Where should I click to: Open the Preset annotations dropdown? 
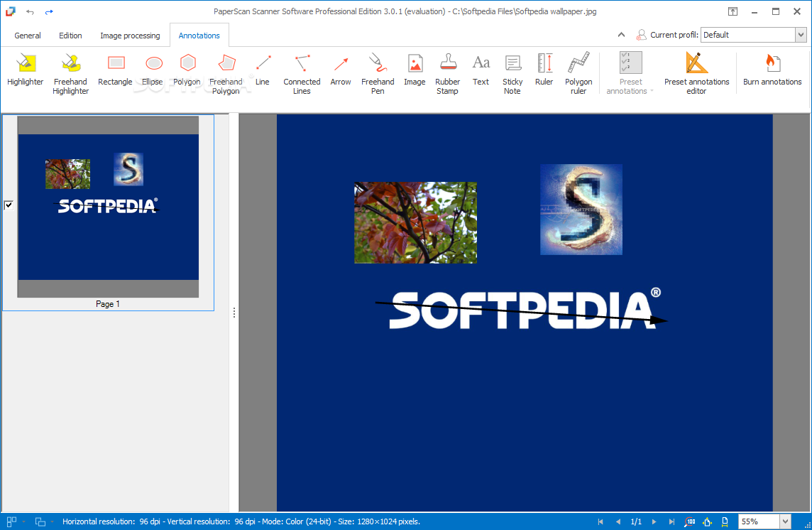[630, 74]
